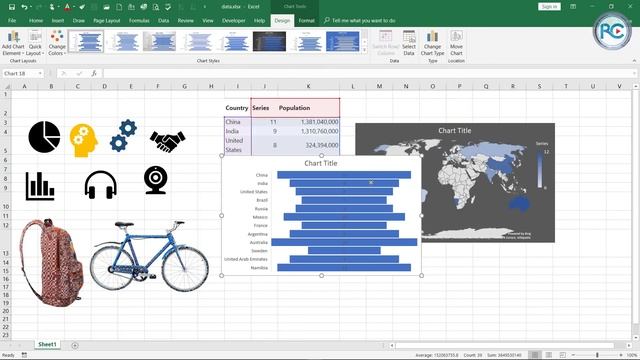This screenshot has width=640, height=360.
Task: Click the Name Box showing Chart 18
Action: pyautogui.click(x=20, y=73)
